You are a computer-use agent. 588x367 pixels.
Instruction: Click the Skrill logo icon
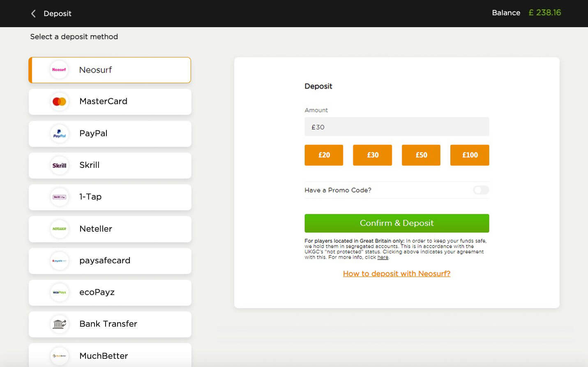59,165
